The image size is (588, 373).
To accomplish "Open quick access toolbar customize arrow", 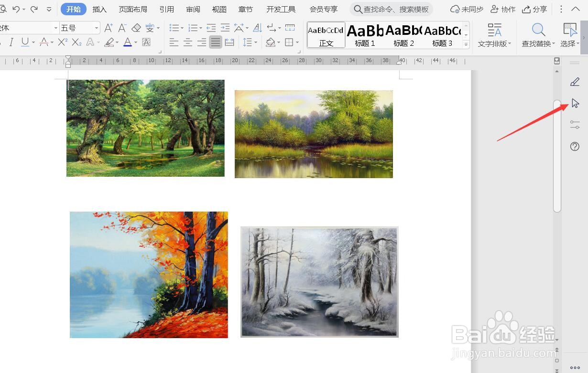I will [49, 9].
